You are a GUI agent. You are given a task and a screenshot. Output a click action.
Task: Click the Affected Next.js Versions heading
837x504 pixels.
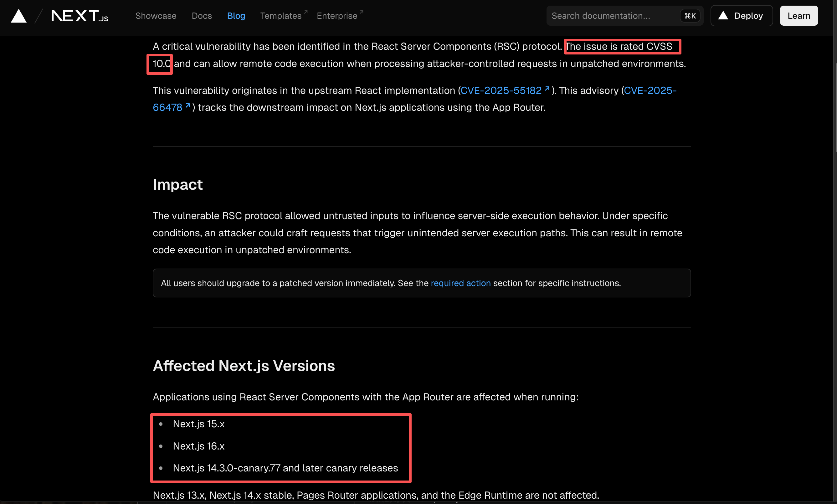point(244,366)
